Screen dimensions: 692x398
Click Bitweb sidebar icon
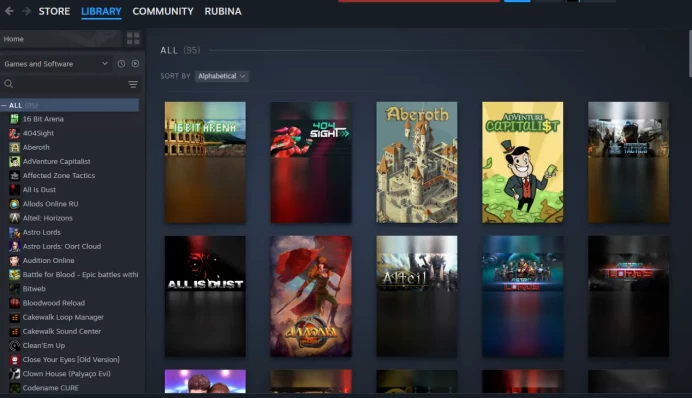(x=15, y=289)
